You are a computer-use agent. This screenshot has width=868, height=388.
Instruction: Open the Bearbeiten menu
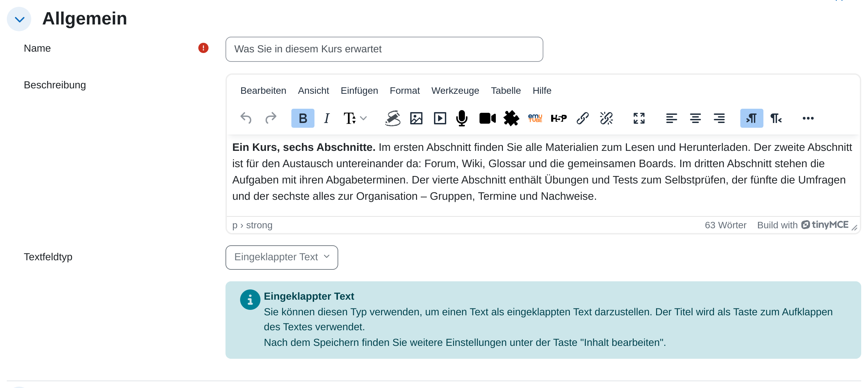click(263, 91)
